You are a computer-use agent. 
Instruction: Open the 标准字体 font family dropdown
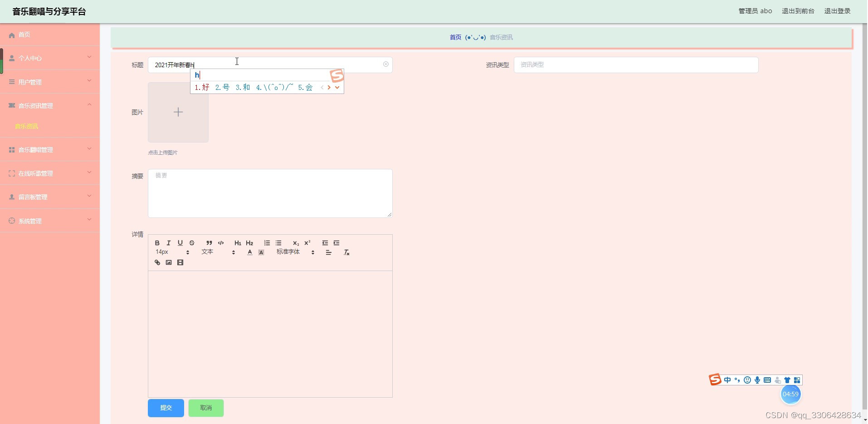[296, 252]
